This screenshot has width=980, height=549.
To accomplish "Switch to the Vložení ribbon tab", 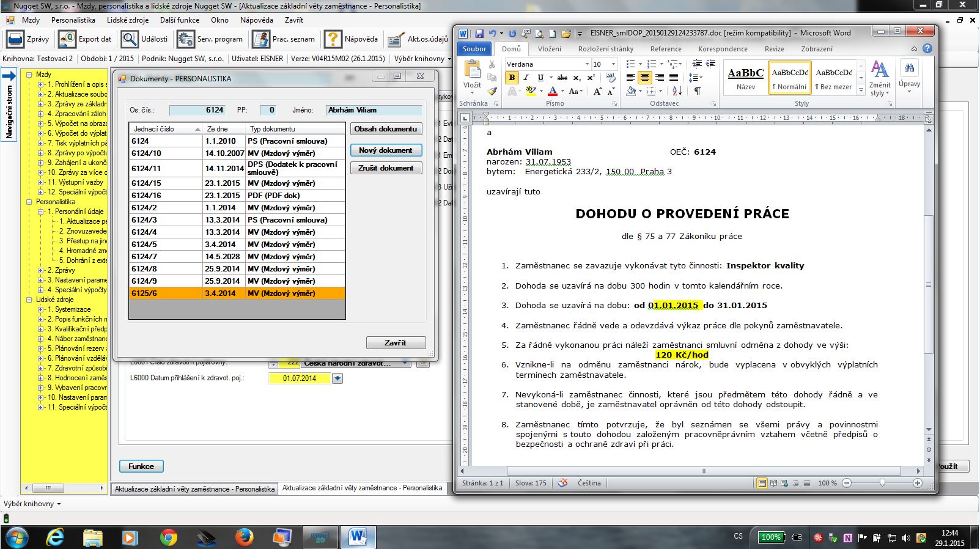I will pos(550,49).
